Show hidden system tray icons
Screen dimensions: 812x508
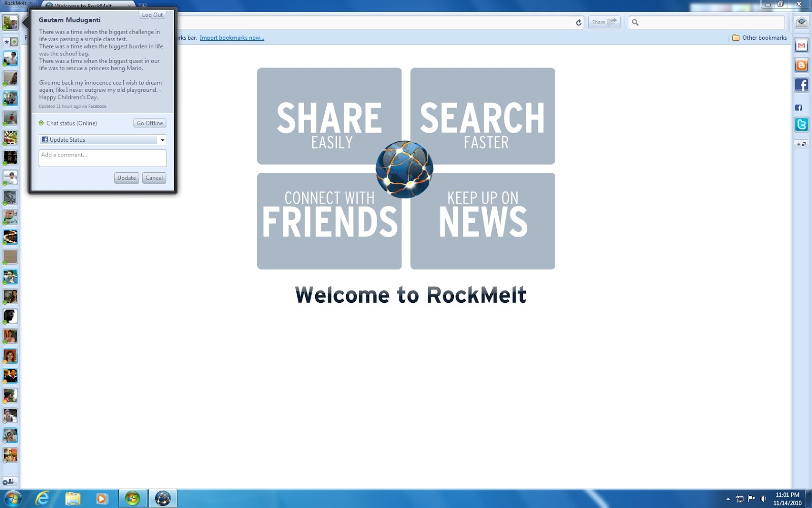tap(728, 499)
